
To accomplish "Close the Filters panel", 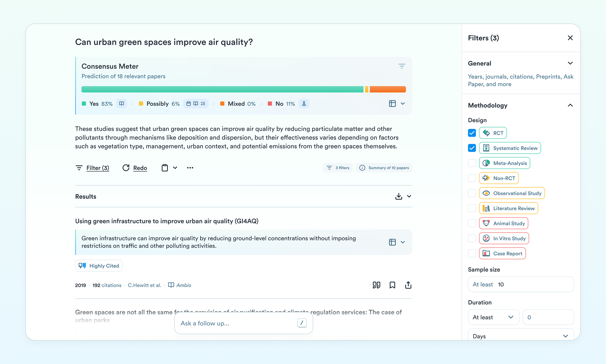I will pos(570,38).
